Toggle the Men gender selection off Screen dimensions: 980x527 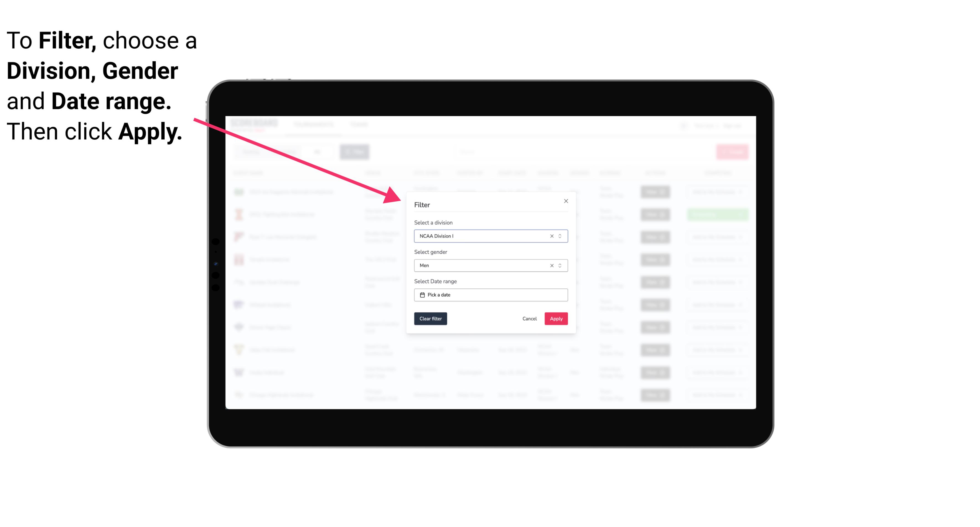[551, 265]
